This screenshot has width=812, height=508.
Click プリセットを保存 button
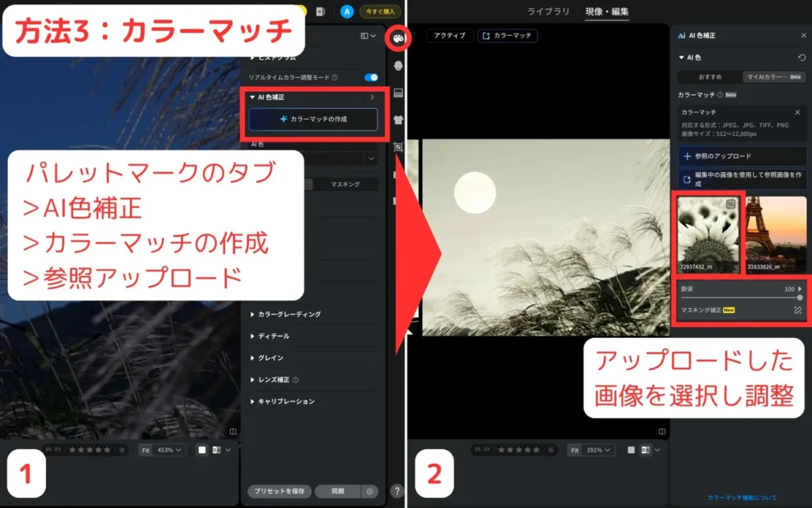pyautogui.click(x=280, y=491)
